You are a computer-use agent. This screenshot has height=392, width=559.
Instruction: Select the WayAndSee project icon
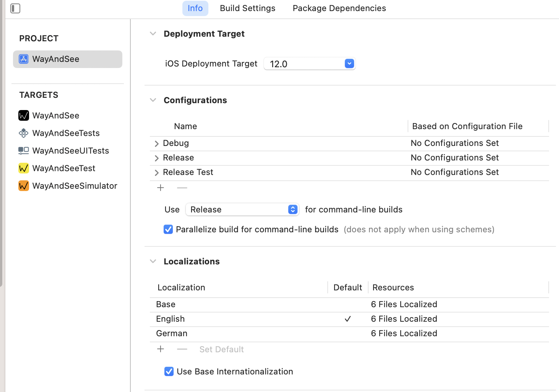coord(24,59)
